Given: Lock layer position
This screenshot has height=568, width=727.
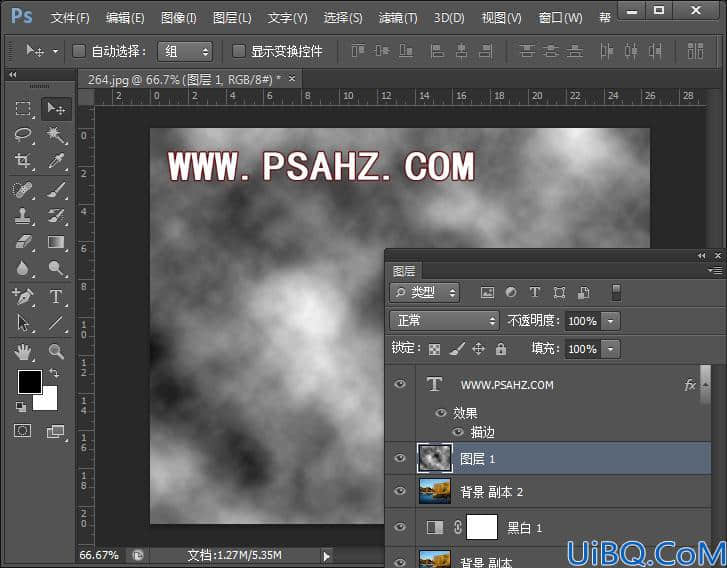Looking at the screenshot, I should 478,349.
